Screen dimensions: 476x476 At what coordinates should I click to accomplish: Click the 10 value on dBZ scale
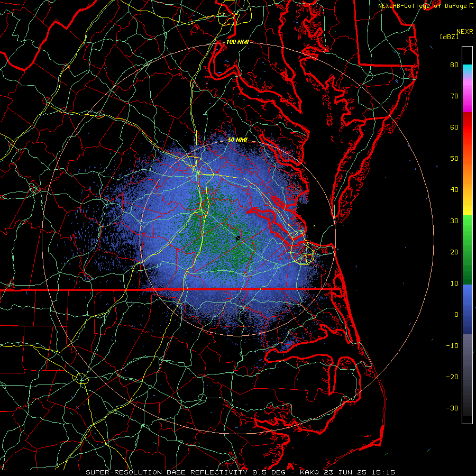(x=454, y=283)
